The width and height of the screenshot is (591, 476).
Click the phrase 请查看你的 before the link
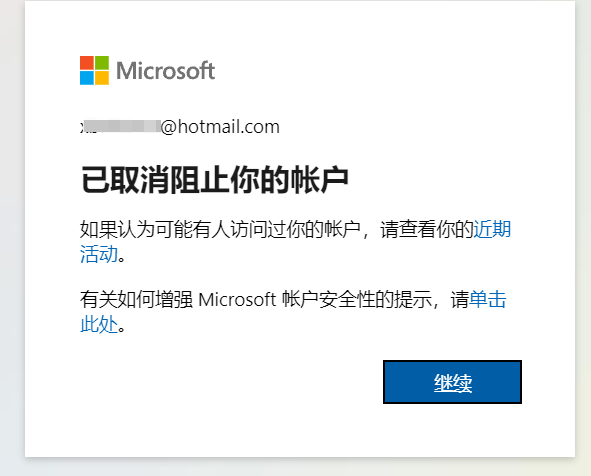coord(427,229)
